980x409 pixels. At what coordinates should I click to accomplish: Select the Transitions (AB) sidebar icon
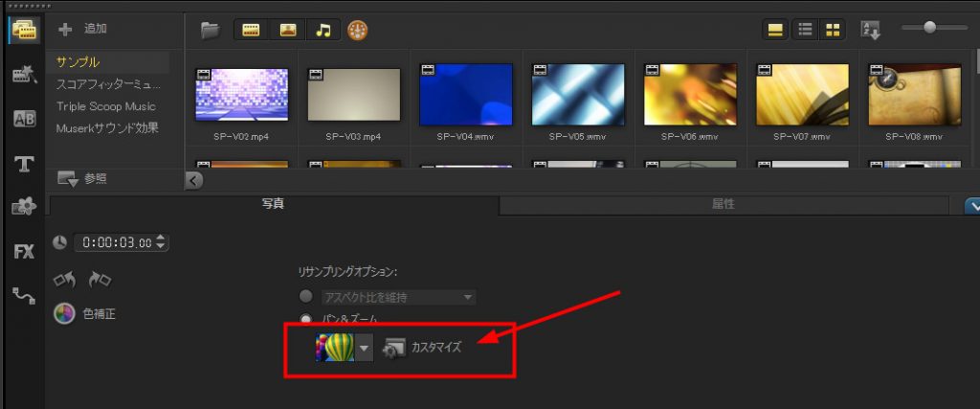tap(23, 119)
